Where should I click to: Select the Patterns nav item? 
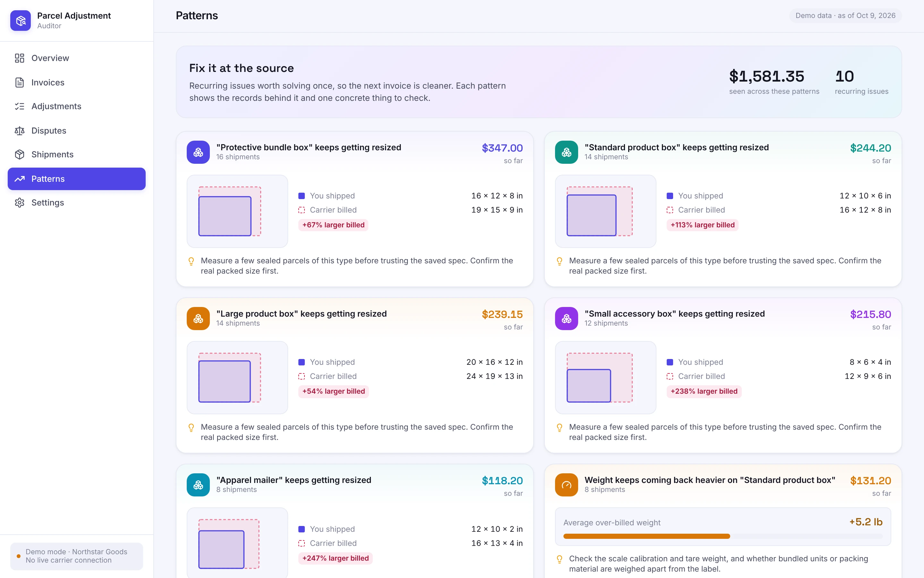pyautogui.click(x=77, y=179)
